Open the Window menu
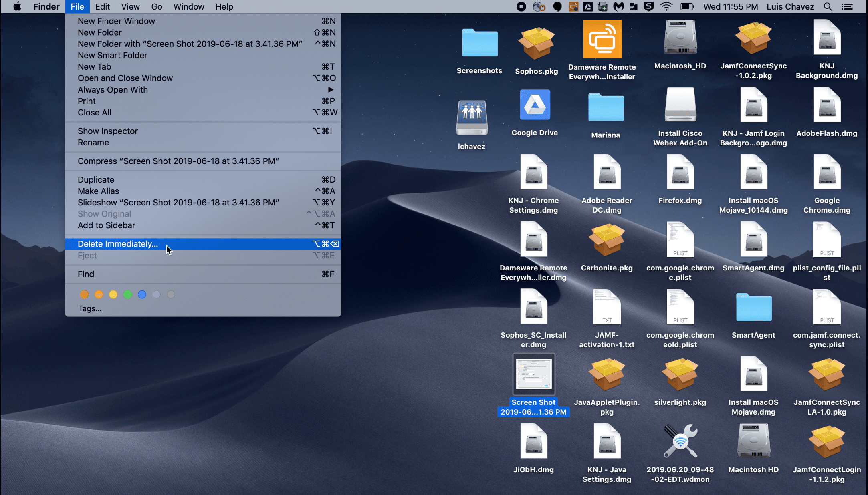 189,7
